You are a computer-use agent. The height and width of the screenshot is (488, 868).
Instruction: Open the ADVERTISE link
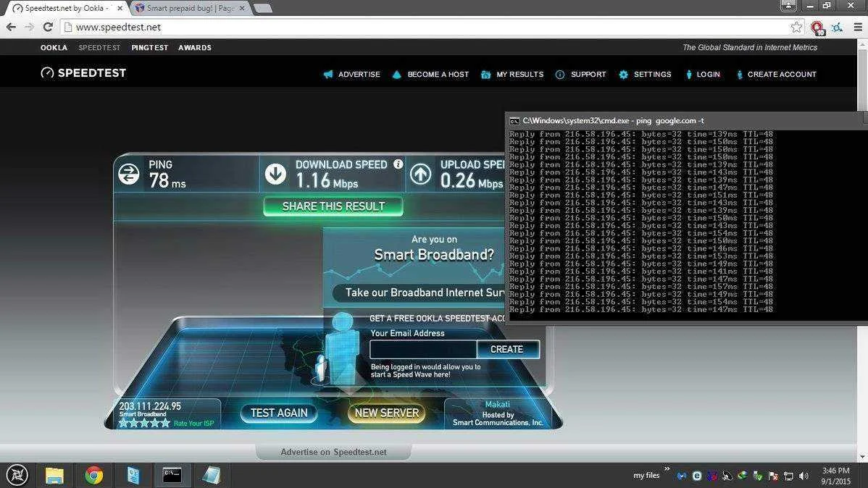point(359,74)
